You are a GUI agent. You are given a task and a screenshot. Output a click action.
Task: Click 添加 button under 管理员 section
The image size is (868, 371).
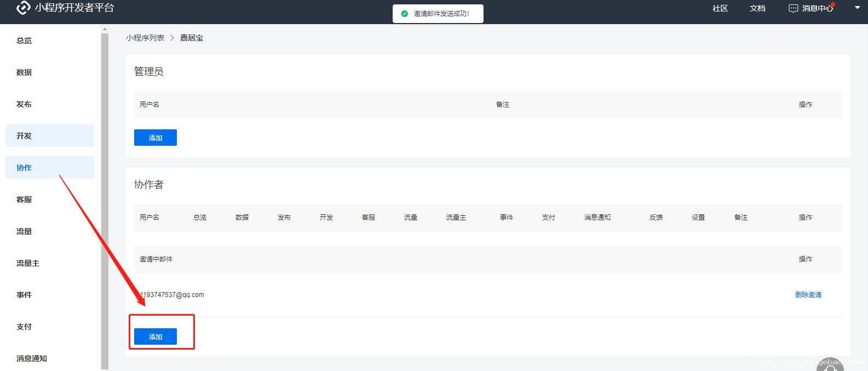point(156,138)
